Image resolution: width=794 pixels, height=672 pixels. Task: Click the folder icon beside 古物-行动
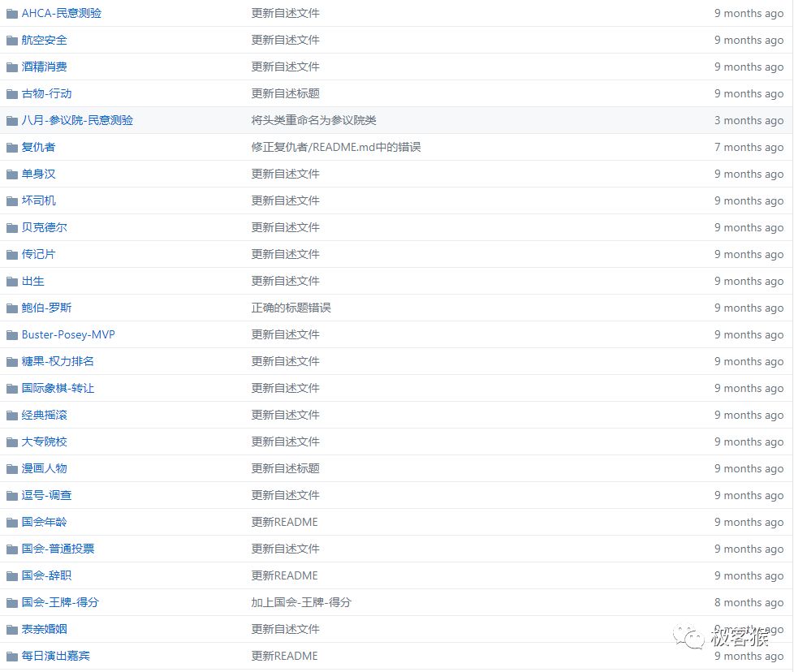click(x=12, y=94)
